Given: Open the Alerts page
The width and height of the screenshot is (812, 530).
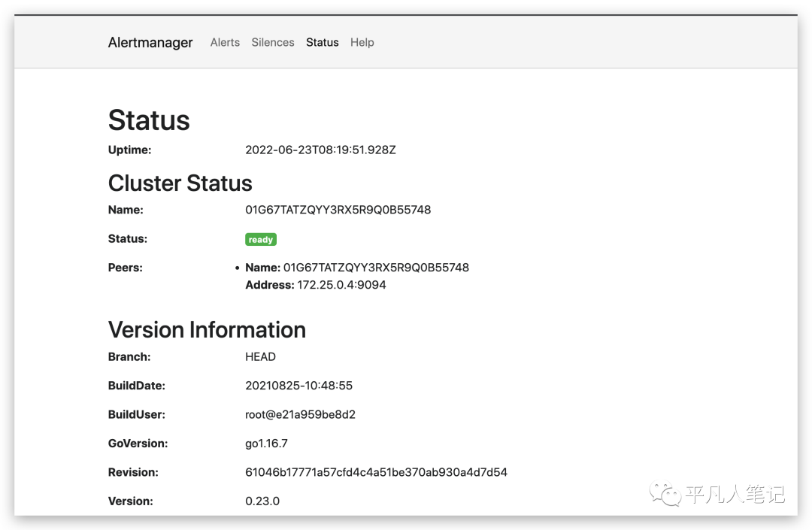Looking at the screenshot, I should click(x=225, y=43).
